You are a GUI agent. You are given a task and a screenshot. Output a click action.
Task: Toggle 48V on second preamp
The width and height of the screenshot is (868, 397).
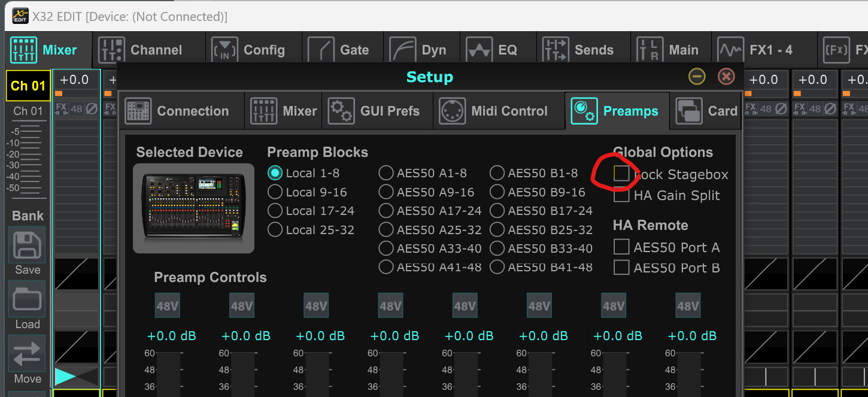(242, 306)
